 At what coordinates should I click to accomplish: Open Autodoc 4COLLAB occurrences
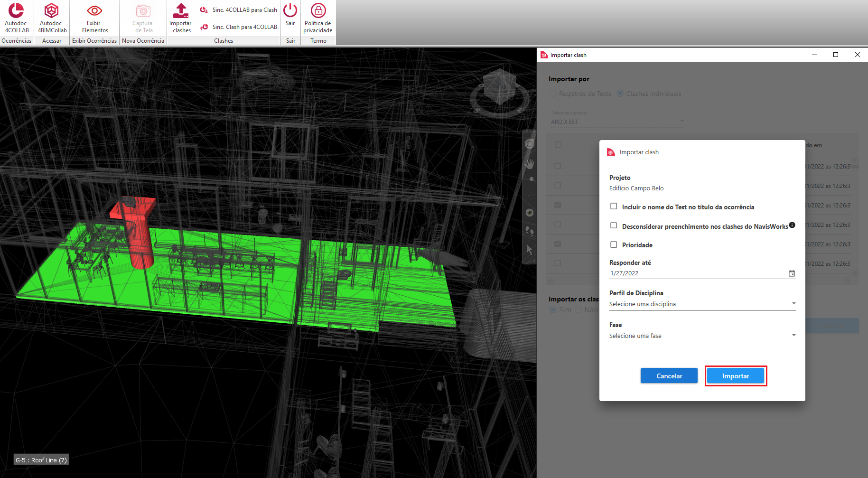pos(17,18)
